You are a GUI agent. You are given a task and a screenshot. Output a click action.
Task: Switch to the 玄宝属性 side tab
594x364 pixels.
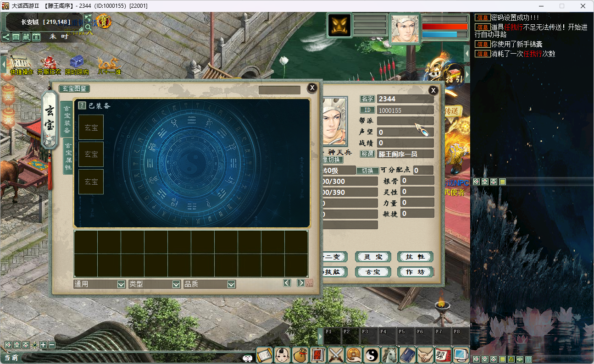coord(68,156)
